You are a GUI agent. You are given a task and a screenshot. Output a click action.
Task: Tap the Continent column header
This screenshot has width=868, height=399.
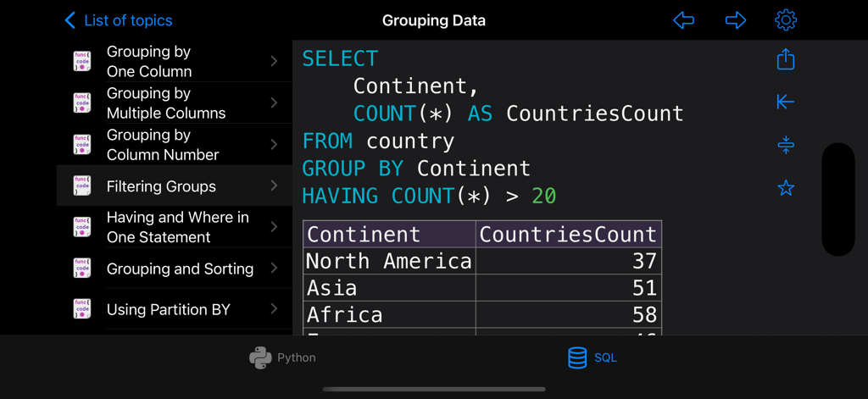tap(389, 234)
